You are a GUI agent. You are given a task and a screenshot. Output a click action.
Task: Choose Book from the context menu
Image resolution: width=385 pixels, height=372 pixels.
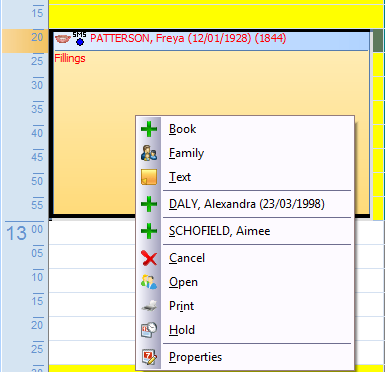pos(245,129)
